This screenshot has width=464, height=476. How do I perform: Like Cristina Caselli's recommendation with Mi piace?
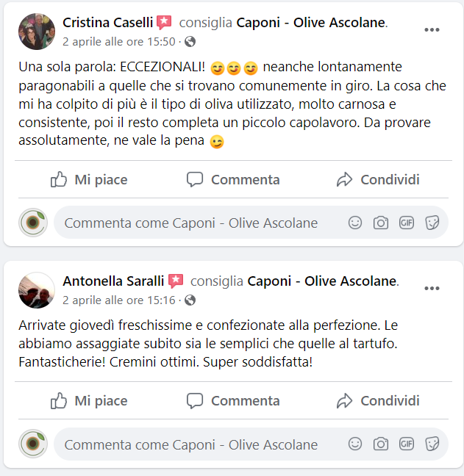[89, 179]
